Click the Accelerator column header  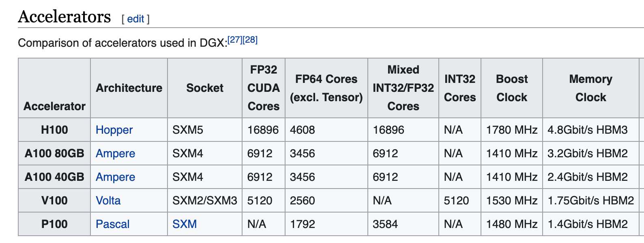(x=54, y=88)
